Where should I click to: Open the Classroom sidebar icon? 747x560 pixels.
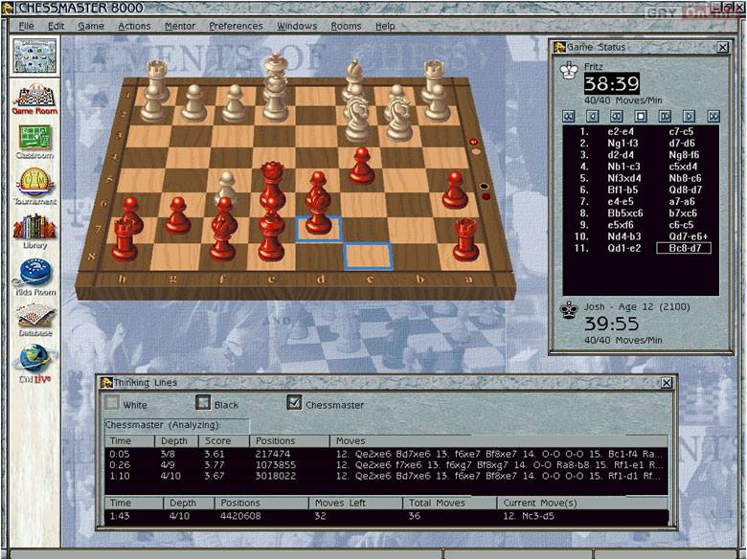[x=34, y=142]
